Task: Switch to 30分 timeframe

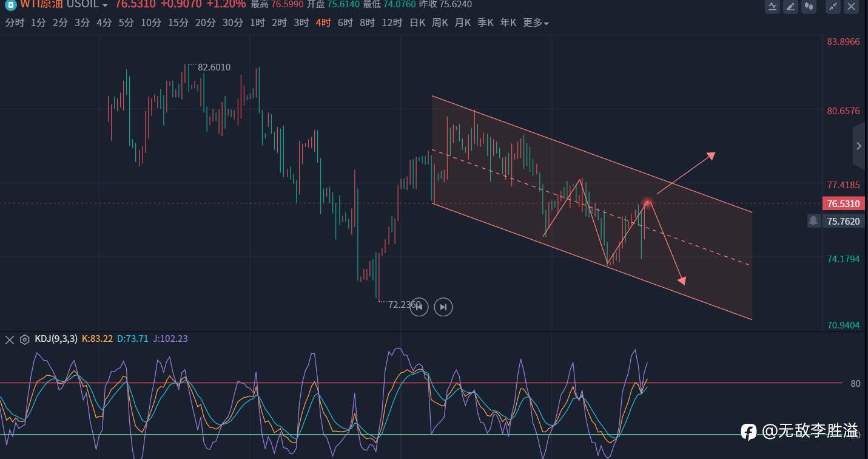Action: click(233, 23)
